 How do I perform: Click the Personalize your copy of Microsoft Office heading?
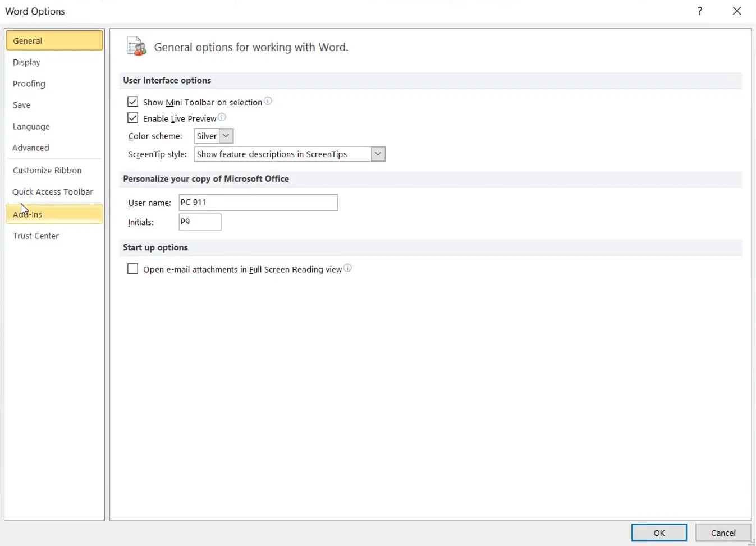pyautogui.click(x=206, y=178)
